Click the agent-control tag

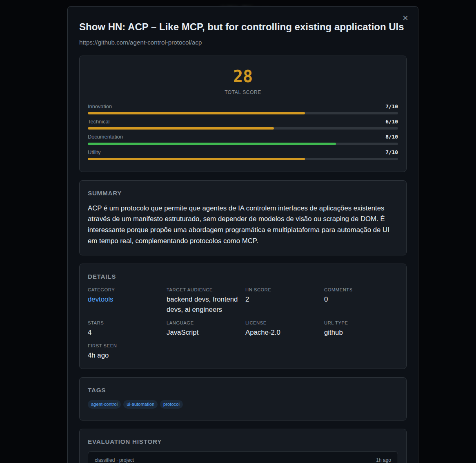tap(104, 404)
